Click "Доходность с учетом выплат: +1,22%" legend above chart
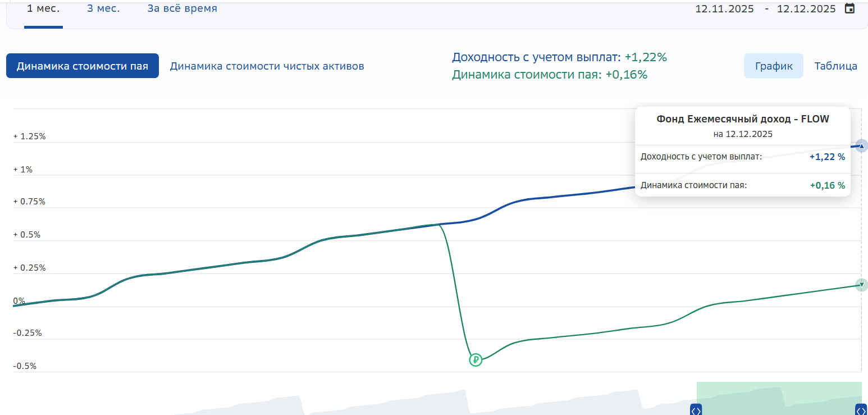This screenshot has width=868, height=415. [559, 57]
